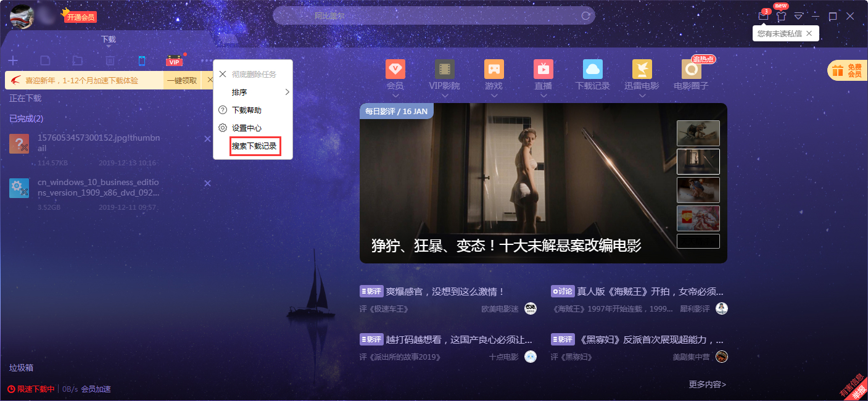868x401 pixels.
Task: Open the 迅雷电影 movie icon
Action: (x=642, y=69)
